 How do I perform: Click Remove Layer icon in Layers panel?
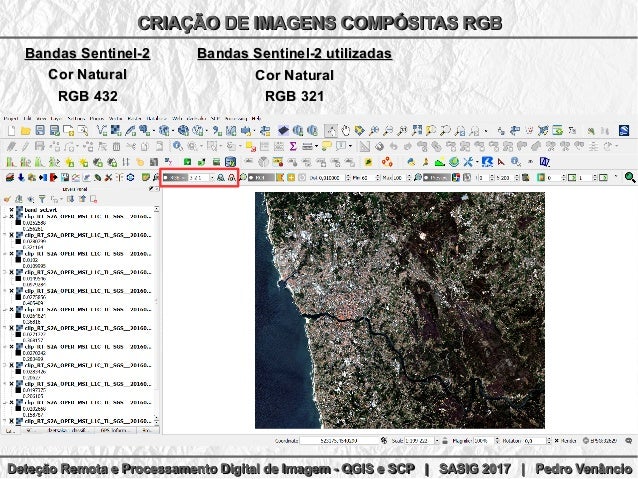[x=94, y=199]
